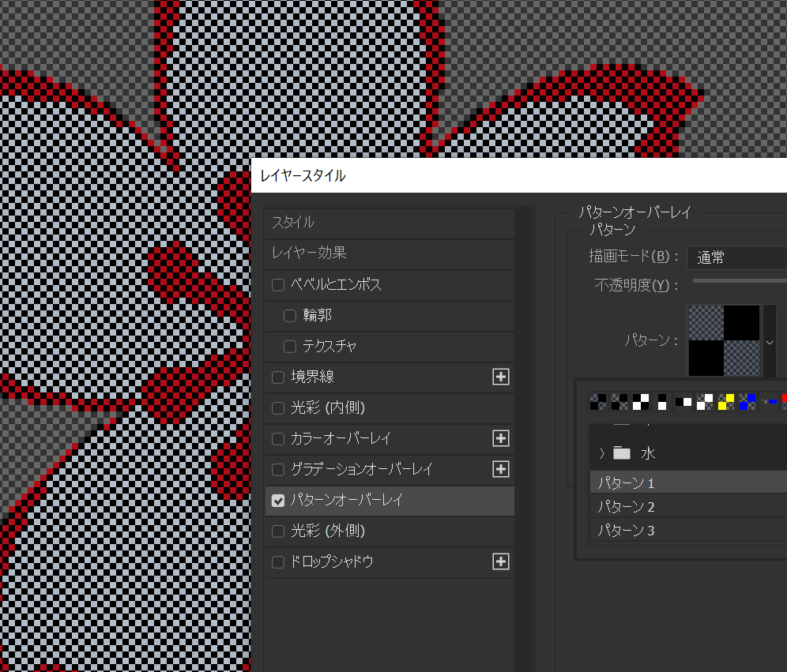The image size is (787, 672).
Task: Enable the テクスチャ checkbox
Action: click(x=290, y=347)
